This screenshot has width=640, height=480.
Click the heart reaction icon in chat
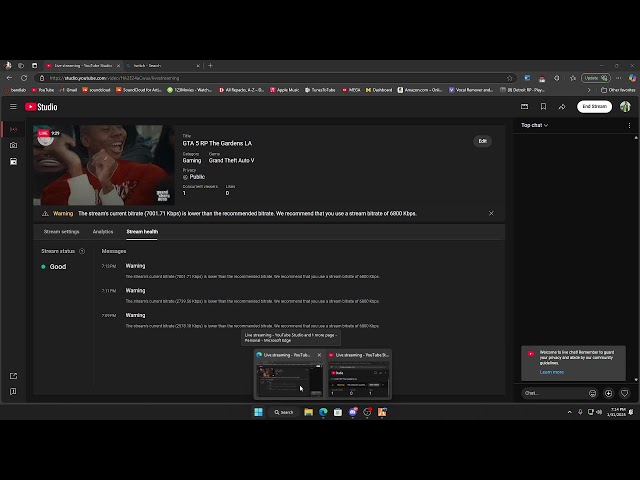click(624, 393)
